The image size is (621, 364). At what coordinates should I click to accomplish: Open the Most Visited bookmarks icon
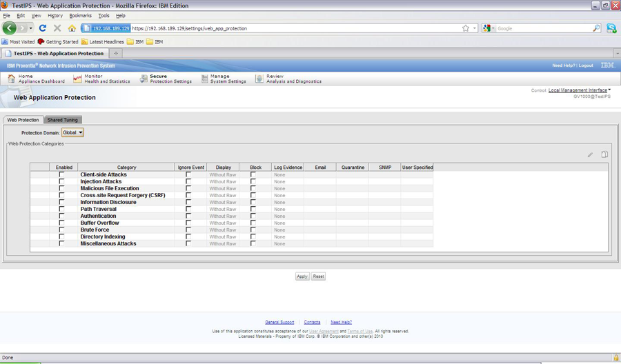pos(5,41)
